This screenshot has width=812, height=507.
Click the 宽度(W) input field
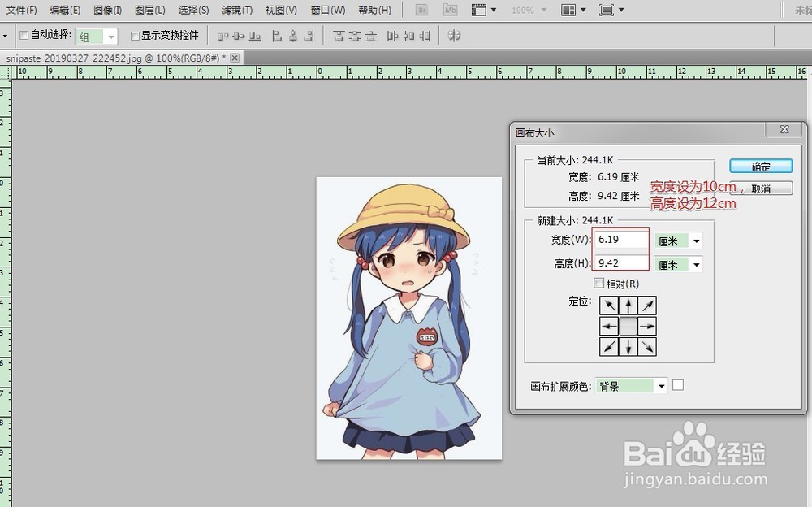click(x=621, y=240)
